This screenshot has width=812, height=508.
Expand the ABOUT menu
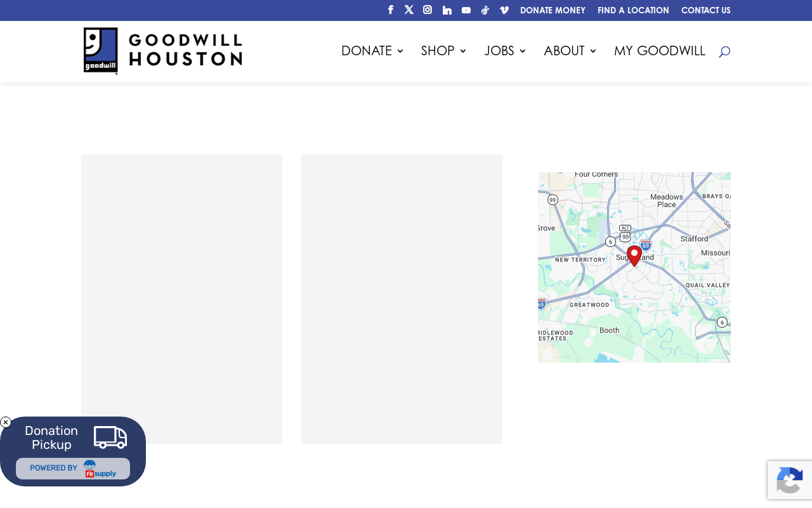point(570,51)
